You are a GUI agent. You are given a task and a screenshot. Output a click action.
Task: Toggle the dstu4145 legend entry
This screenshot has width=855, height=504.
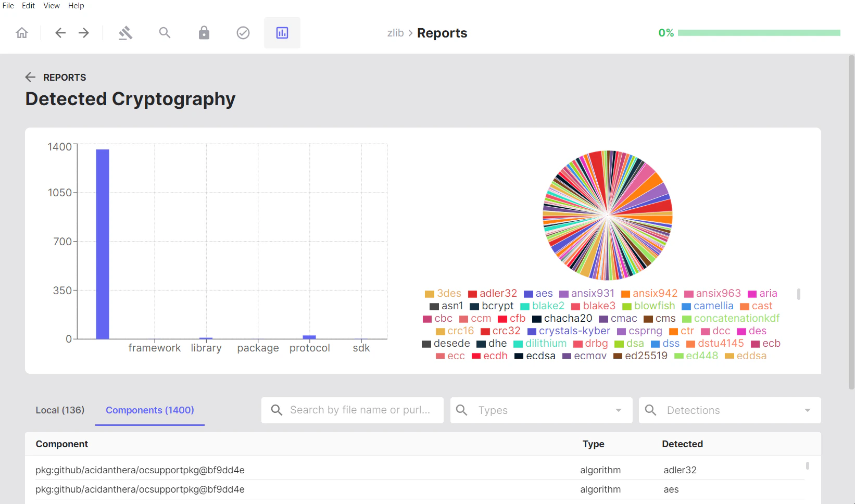(x=715, y=344)
